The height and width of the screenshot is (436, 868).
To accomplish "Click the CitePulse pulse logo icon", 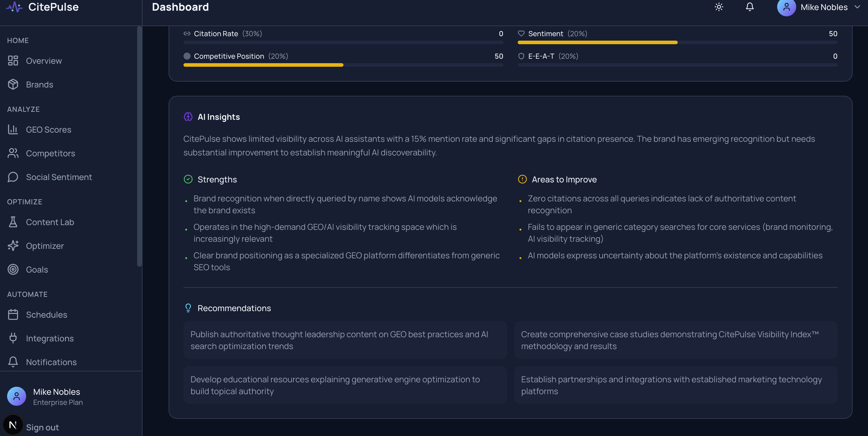I will pos(14,7).
